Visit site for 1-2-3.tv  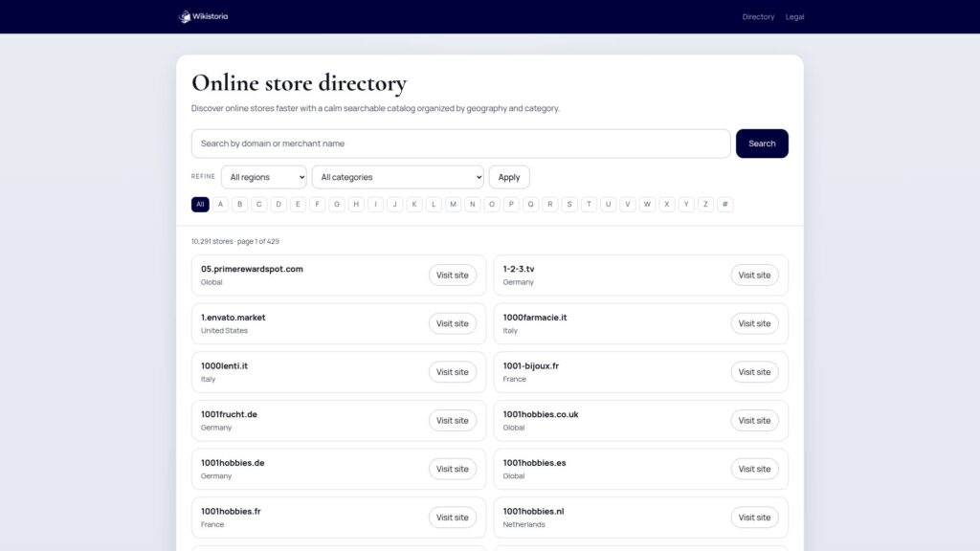click(x=754, y=275)
